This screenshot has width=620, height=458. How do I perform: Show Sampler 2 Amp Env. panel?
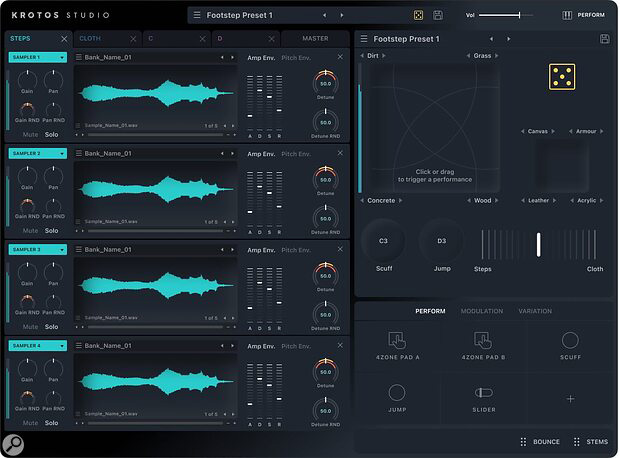tap(261, 154)
